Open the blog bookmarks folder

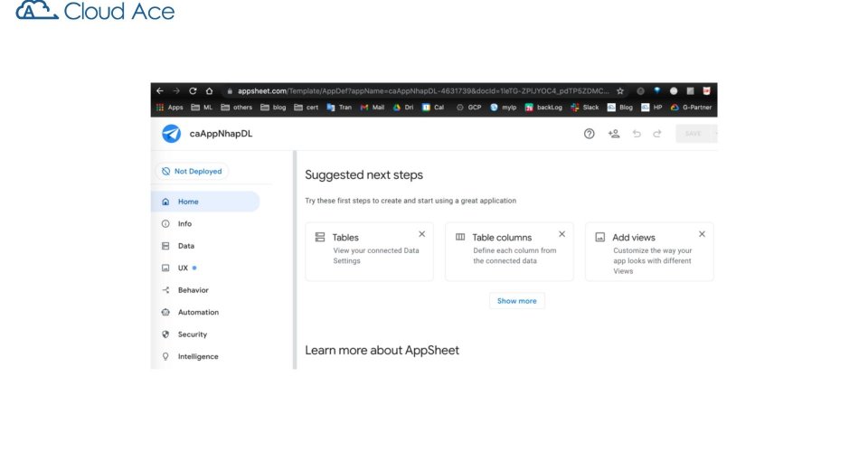pos(273,108)
